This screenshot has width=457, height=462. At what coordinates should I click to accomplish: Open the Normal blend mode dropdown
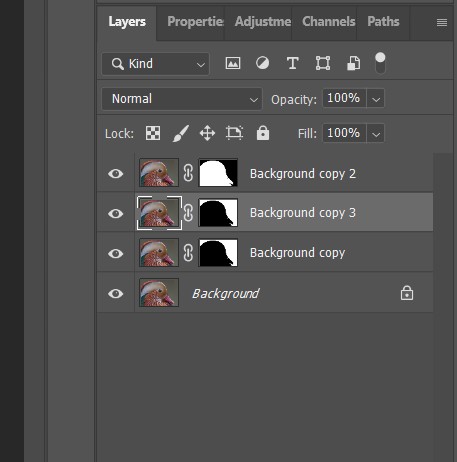pyautogui.click(x=182, y=99)
